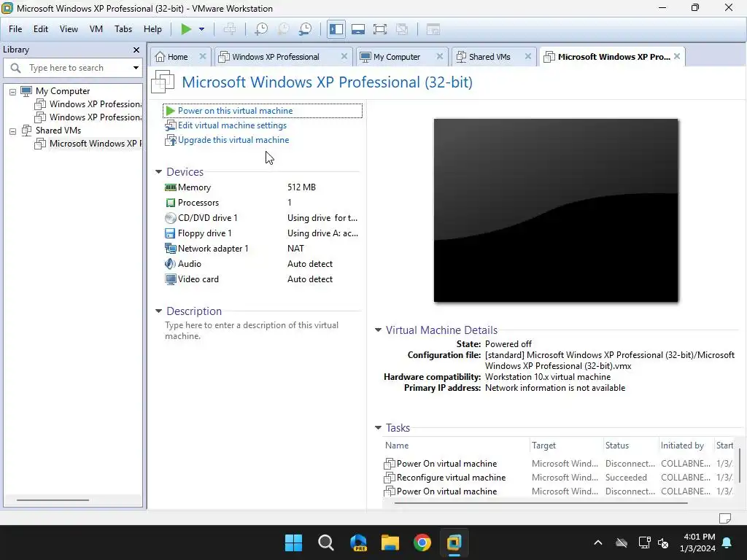
Task: Click the message log status bar icon
Action: [724, 518]
